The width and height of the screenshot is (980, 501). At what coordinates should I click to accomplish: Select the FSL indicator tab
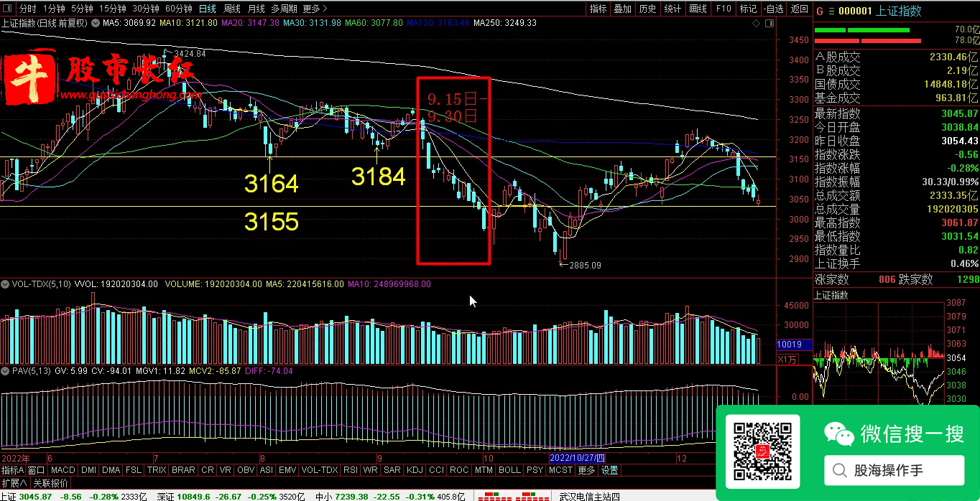point(134,470)
